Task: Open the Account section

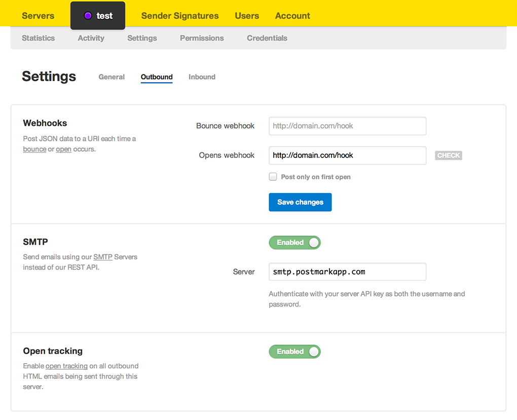Action: (292, 15)
